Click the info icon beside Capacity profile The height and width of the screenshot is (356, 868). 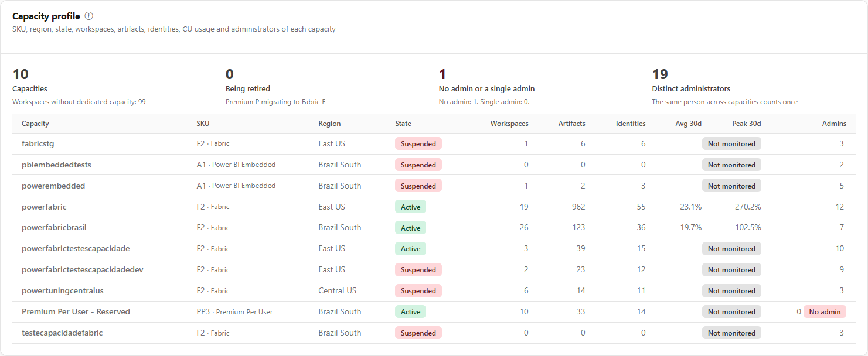[89, 16]
